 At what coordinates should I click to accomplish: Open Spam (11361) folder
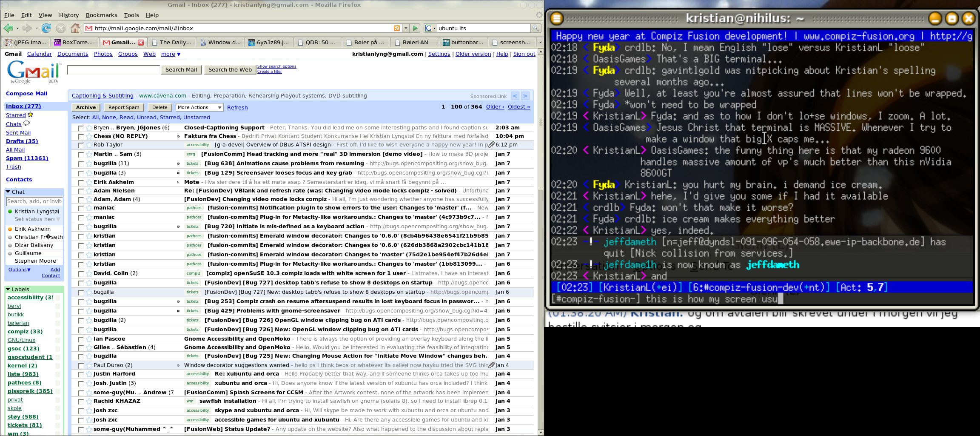tap(27, 158)
